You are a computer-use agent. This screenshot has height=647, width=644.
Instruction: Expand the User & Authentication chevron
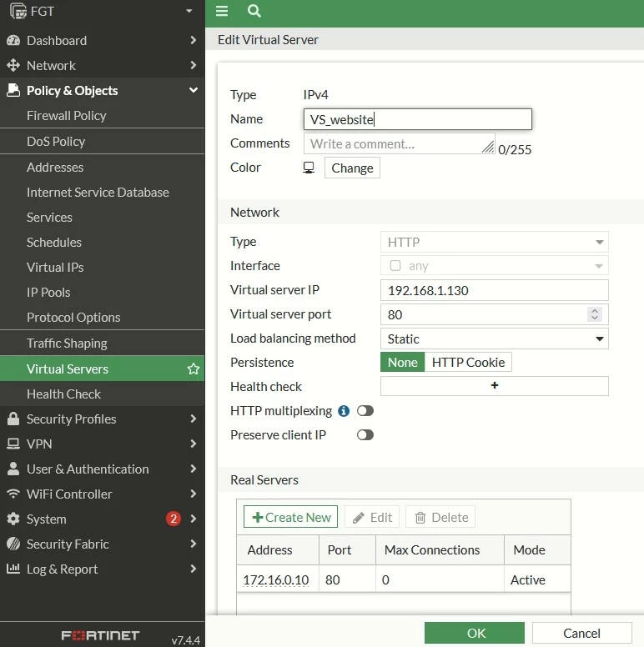coord(193,469)
